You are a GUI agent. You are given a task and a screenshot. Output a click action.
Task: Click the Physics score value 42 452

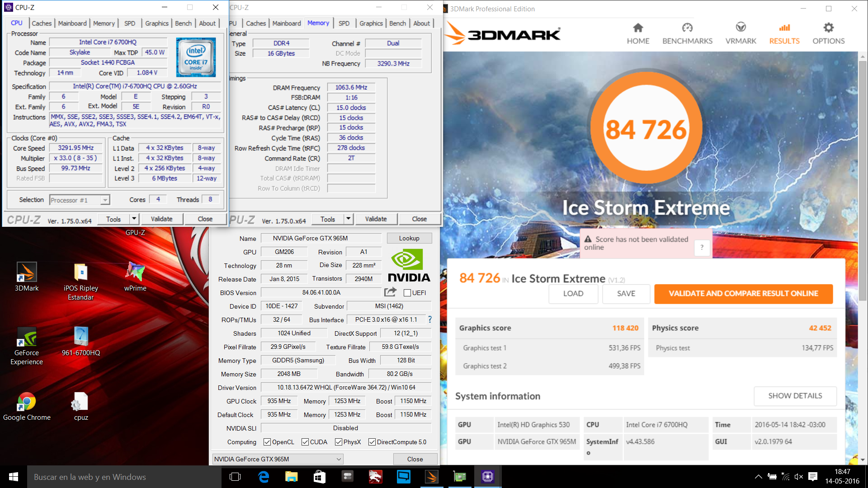coord(820,328)
